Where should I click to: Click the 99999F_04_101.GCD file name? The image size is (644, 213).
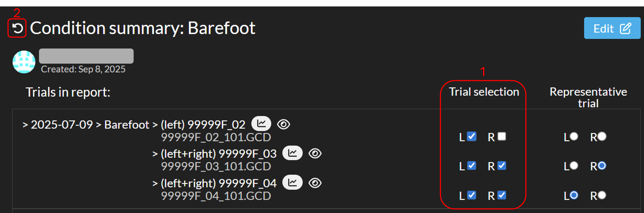pyautogui.click(x=216, y=196)
